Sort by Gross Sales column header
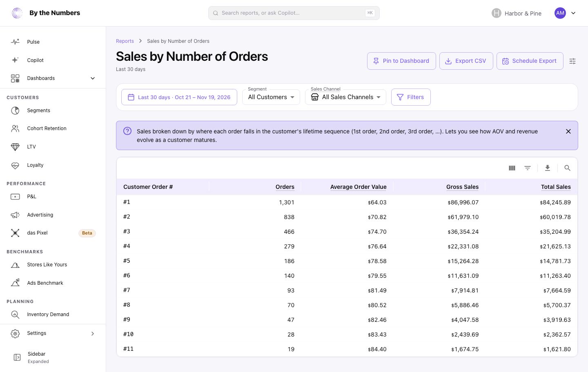Image resolution: width=588 pixels, height=372 pixels. tap(463, 187)
